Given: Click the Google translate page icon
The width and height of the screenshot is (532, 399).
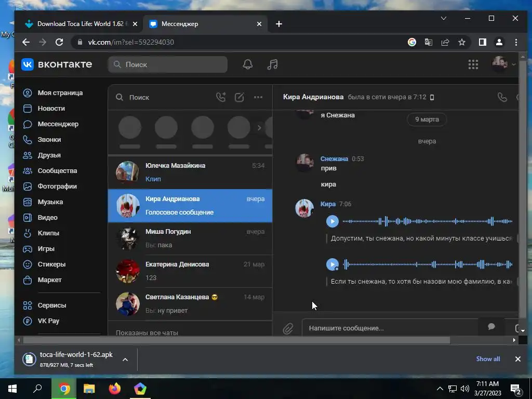Looking at the screenshot, I should 429,42.
